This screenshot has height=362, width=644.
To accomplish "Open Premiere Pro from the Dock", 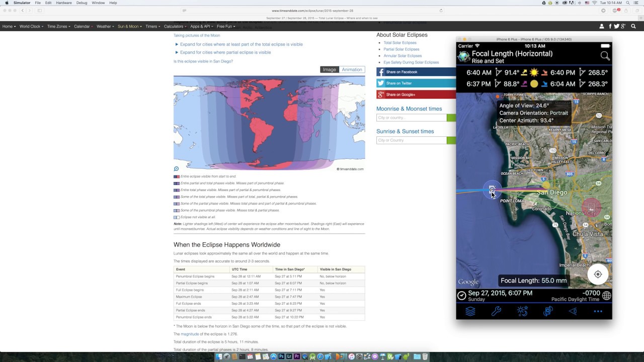I will click(297, 356).
